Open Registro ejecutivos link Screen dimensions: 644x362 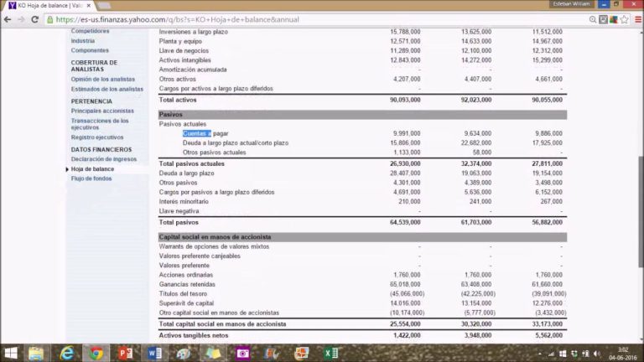click(x=96, y=137)
